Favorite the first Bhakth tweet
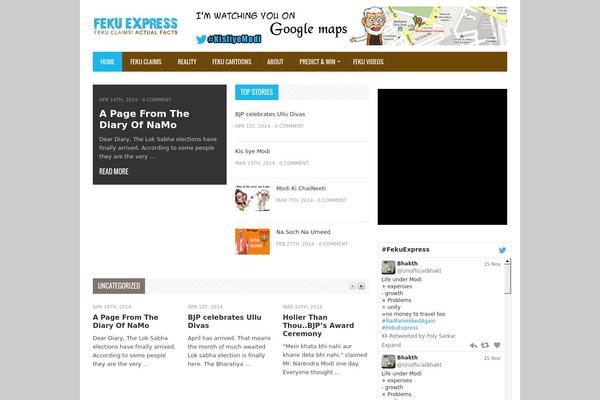Image resolution: width=600 pixels, height=400 pixels. 497,345
